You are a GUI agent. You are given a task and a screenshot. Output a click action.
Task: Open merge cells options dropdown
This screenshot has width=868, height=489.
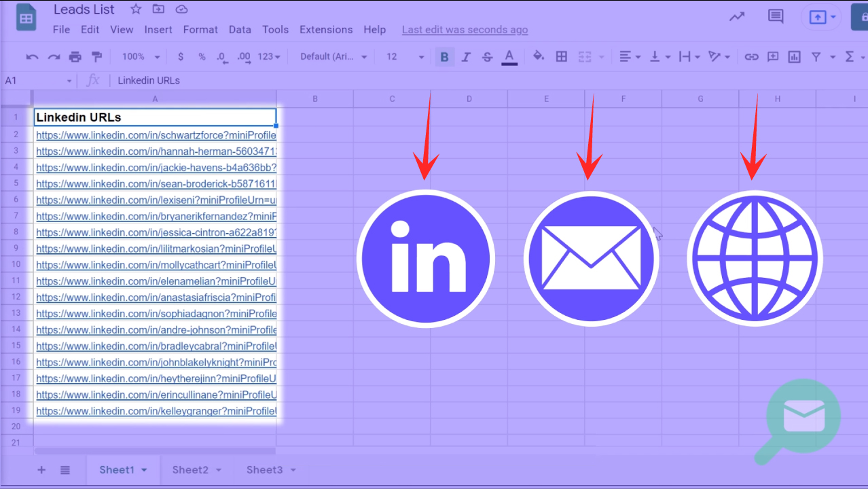[602, 57]
